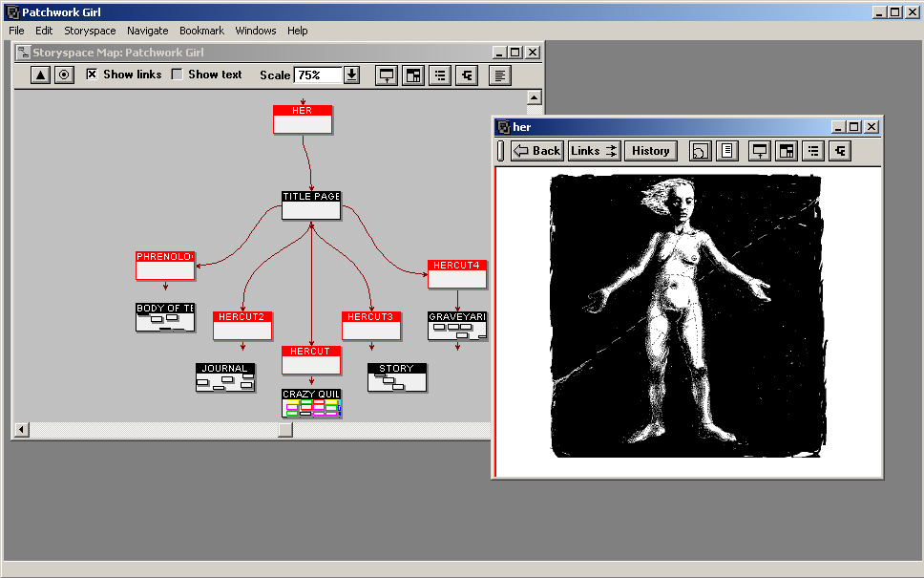The height and width of the screenshot is (578, 924).
Task: Open tree view from her window toolbar
Action: (x=840, y=151)
